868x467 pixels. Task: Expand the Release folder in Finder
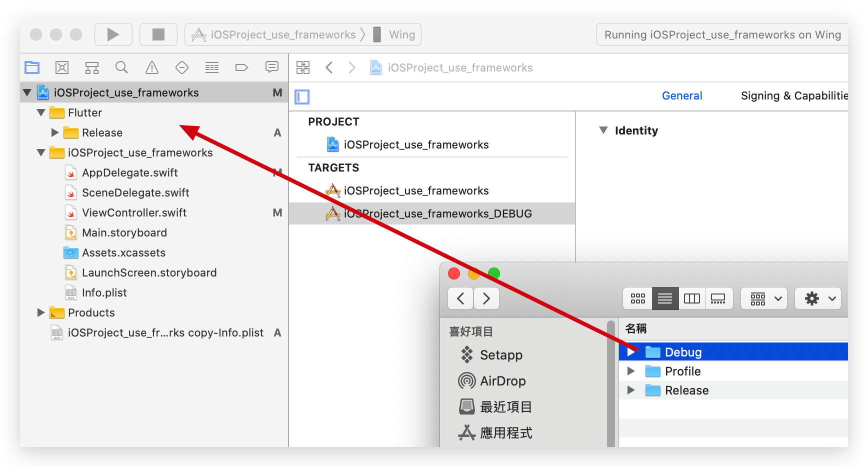(631, 390)
